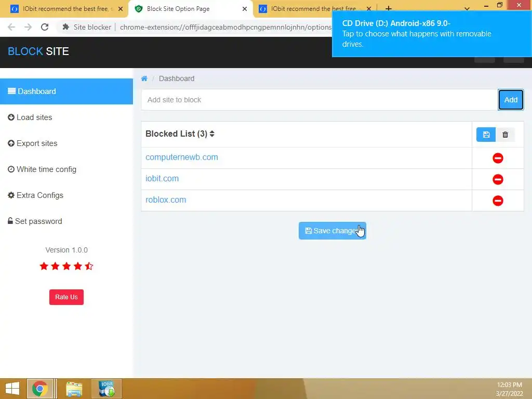Open the Dashboard sidebar item

click(66, 91)
